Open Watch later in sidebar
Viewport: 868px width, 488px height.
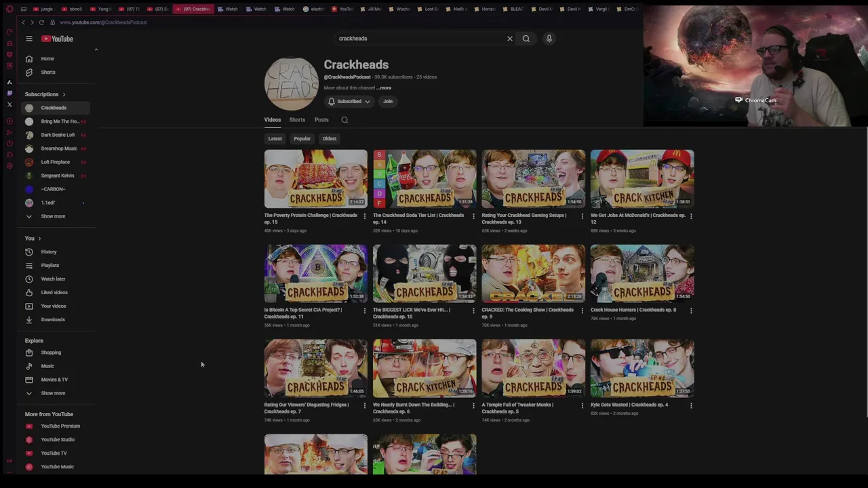tap(54, 279)
